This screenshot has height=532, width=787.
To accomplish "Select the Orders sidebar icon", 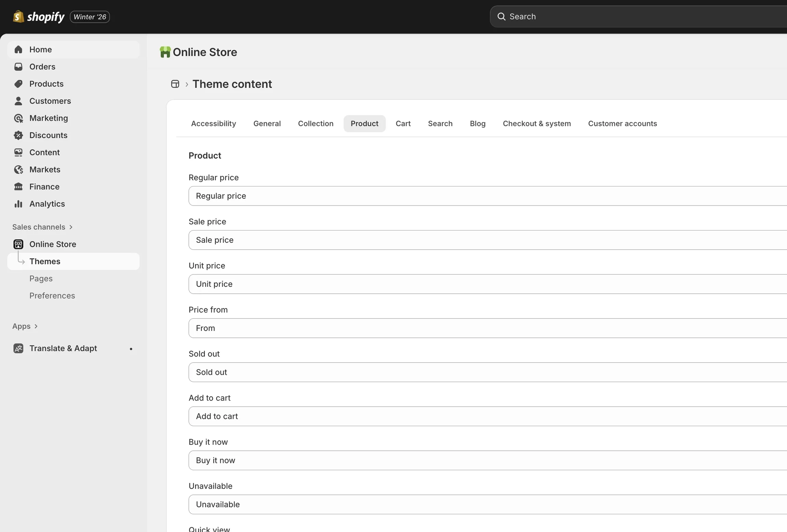I will (18, 67).
